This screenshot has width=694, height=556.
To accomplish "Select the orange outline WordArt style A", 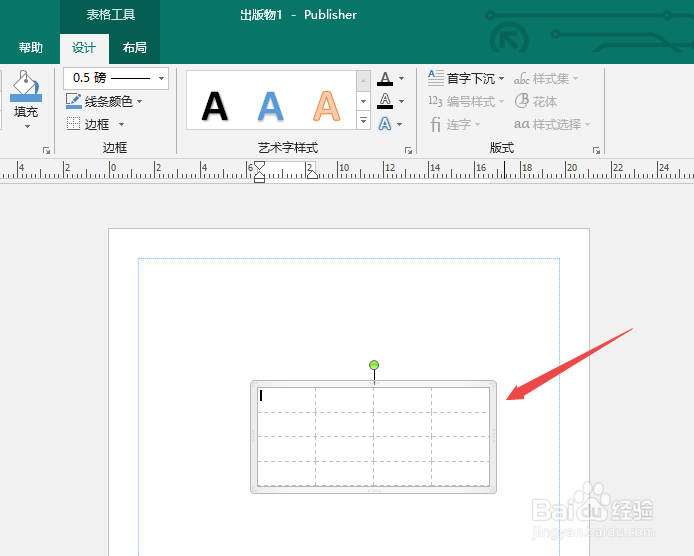I will (x=326, y=106).
